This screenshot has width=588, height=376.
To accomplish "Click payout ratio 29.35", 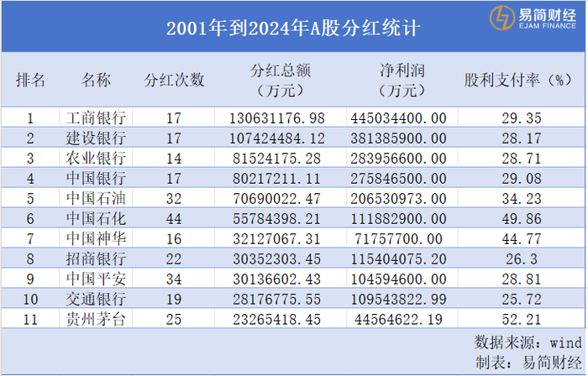I will click(522, 118).
